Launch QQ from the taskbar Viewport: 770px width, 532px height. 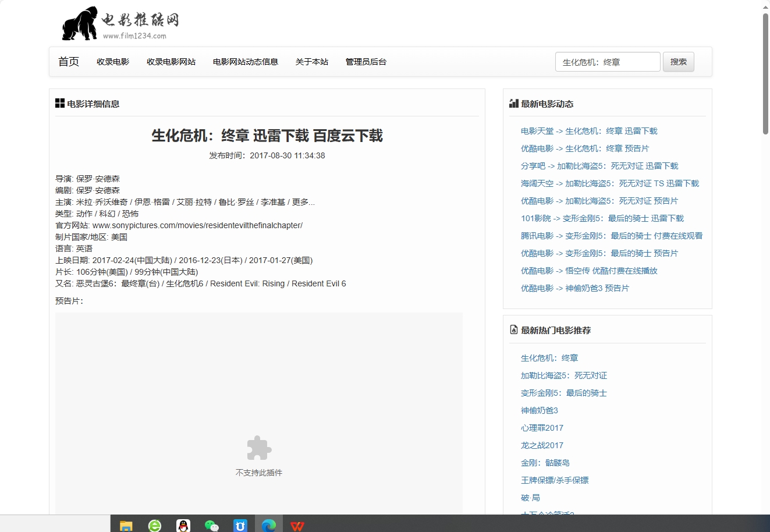point(183,524)
